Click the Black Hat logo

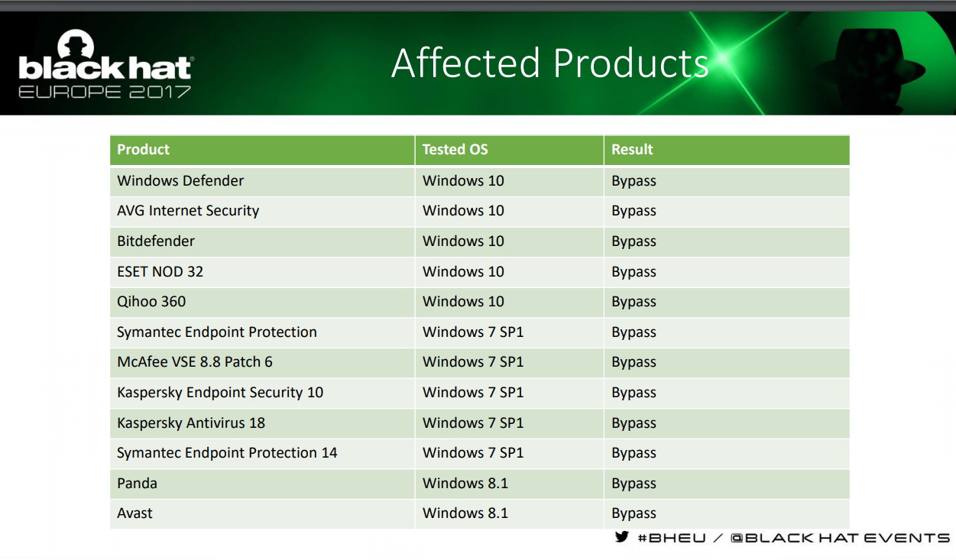(105, 64)
